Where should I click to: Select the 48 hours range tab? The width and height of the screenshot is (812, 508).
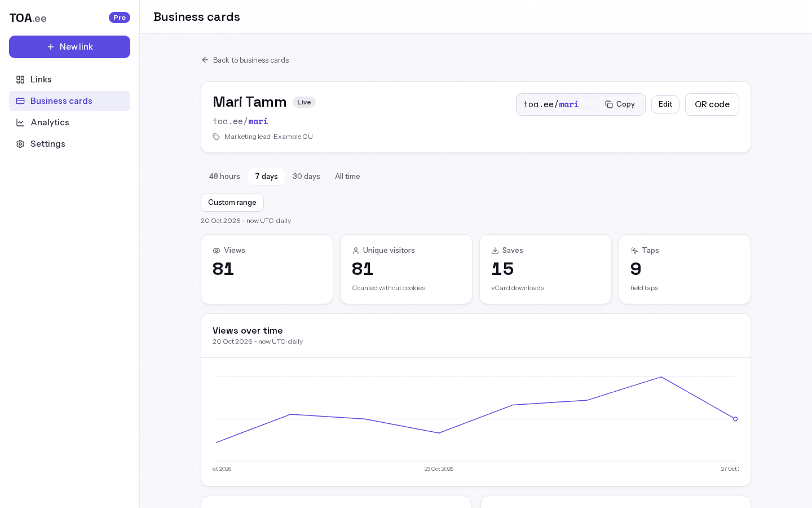(x=224, y=177)
